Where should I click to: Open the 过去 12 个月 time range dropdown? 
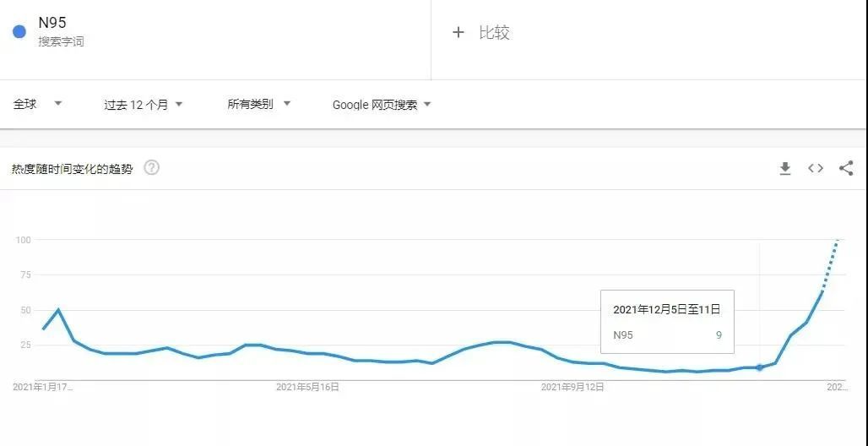click(144, 104)
